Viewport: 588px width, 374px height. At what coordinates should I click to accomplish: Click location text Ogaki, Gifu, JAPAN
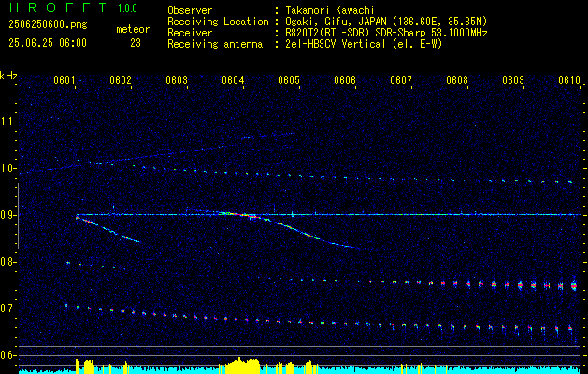(x=336, y=22)
